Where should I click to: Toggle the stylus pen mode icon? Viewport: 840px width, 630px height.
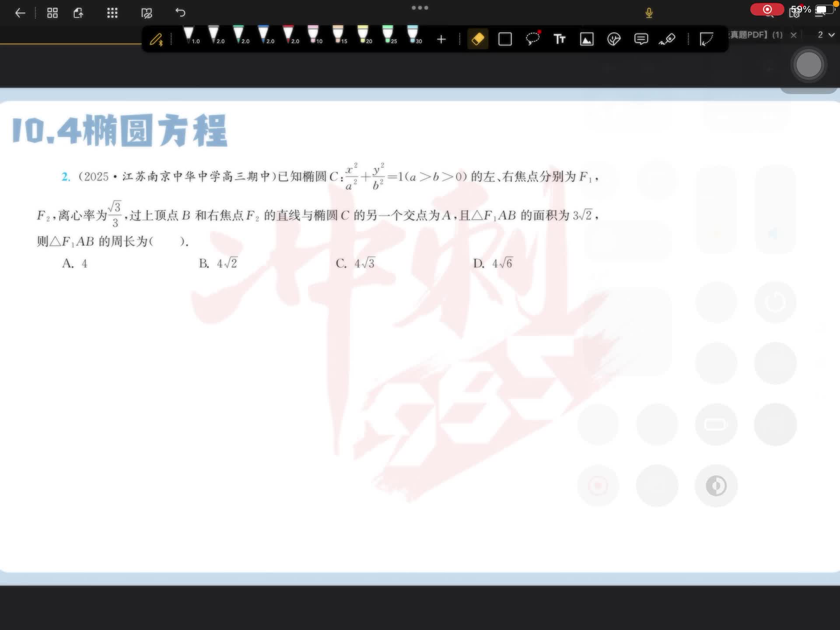click(156, 40)
